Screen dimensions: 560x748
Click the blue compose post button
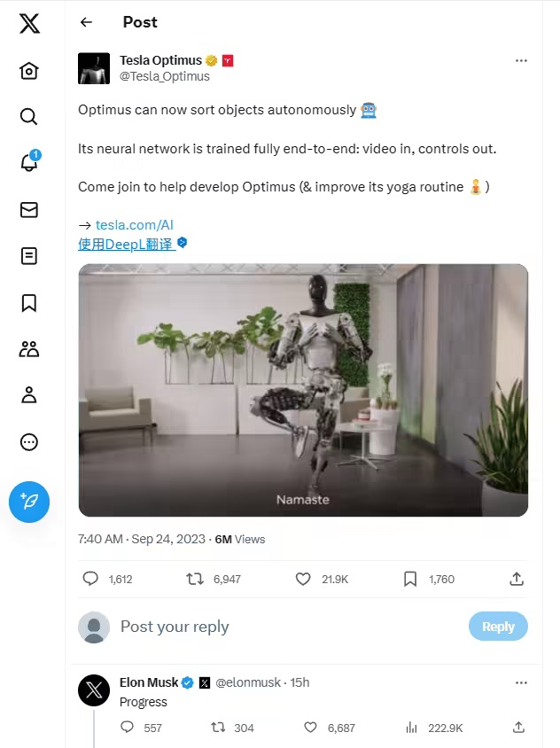click(x=29, y=503)
